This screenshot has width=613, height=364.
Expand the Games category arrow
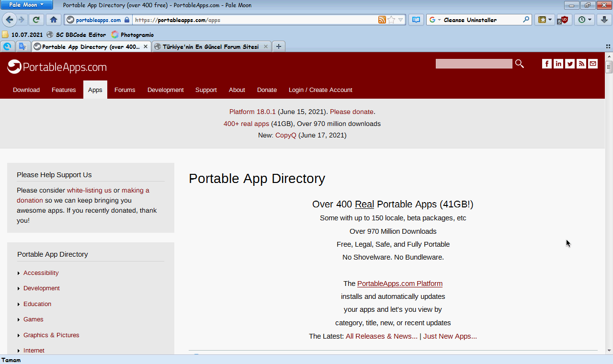[19, 319]
